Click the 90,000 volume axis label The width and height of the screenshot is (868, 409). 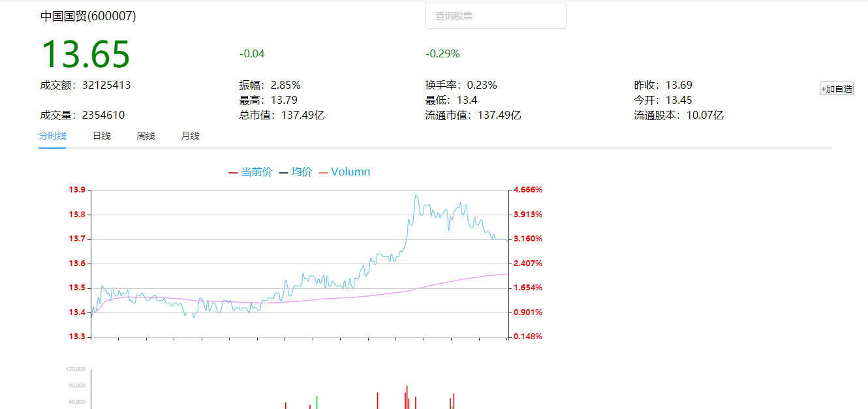pyautogui.click(x=78, y=386)
